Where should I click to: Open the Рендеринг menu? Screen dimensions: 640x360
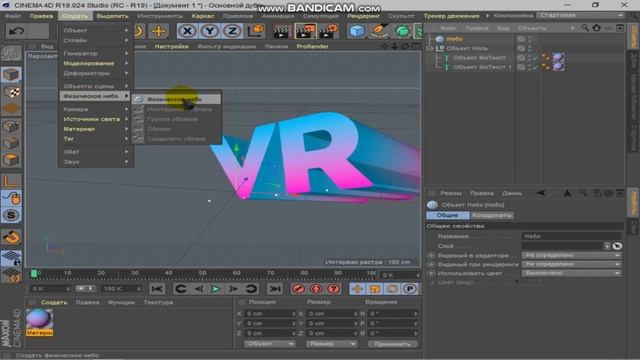[x=363, y=16]
